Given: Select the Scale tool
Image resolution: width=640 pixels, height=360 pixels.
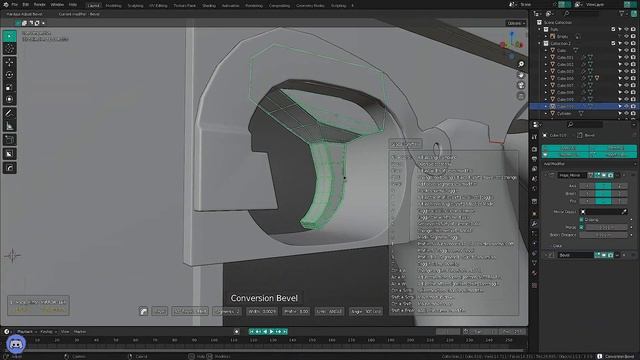Looking at the screenshot, I should click(x=9, y=87).
